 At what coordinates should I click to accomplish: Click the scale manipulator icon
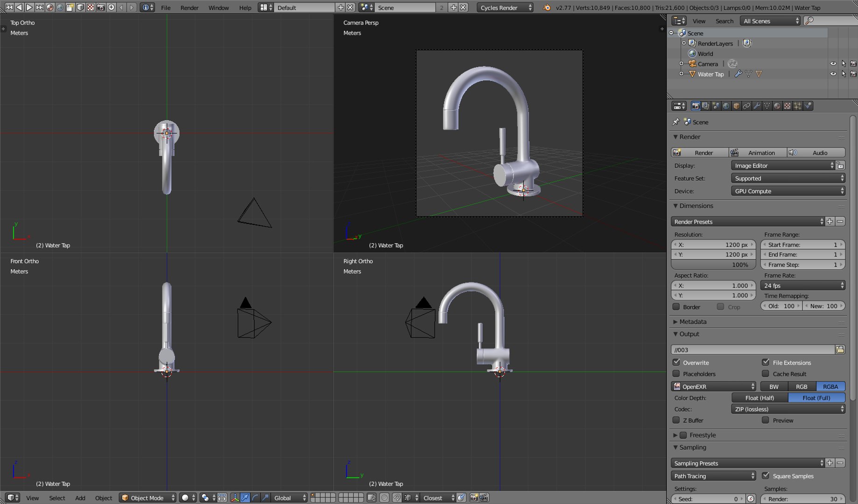[266, 498]
